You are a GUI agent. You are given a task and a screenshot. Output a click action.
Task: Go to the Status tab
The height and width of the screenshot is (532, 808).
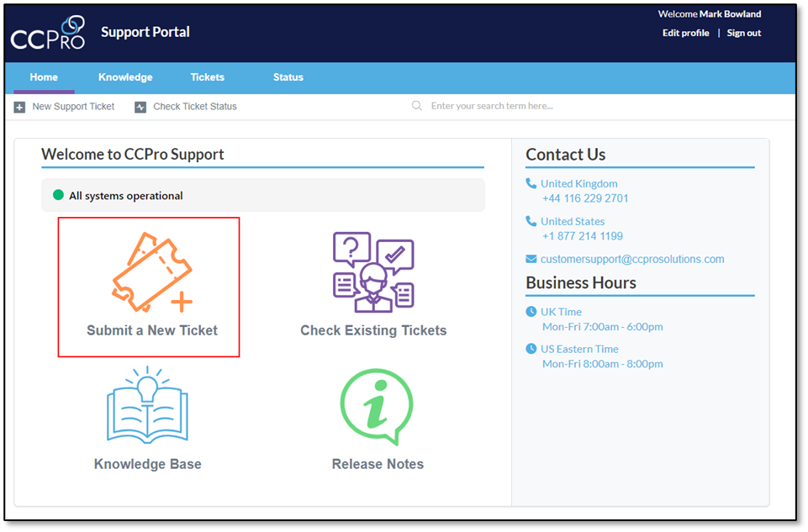tap(288, 77)
